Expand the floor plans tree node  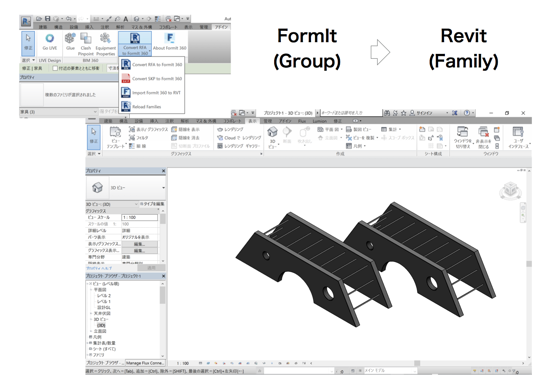[x=91, y=290]
